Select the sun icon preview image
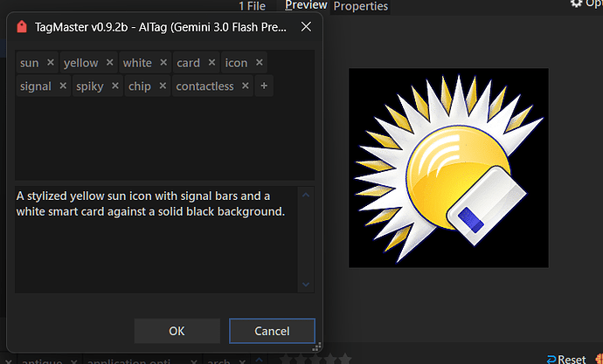This screenshot has width=603, height=364. click(x=448, y=168)
